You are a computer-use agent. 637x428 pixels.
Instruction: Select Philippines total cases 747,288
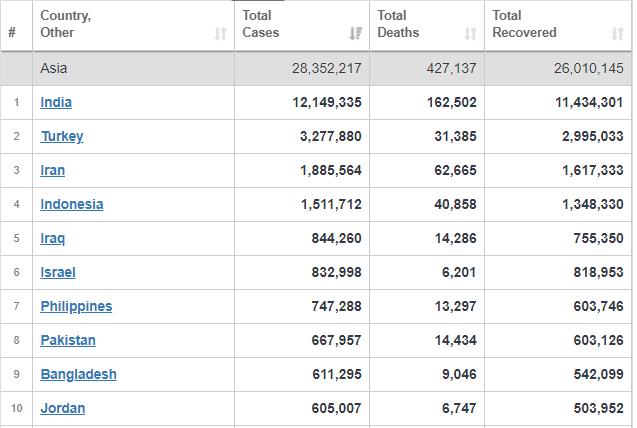[x=336, y=306]
